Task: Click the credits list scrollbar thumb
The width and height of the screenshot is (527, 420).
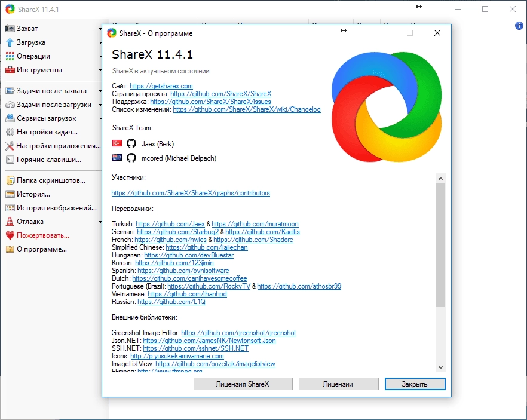Action: [440, 246]
